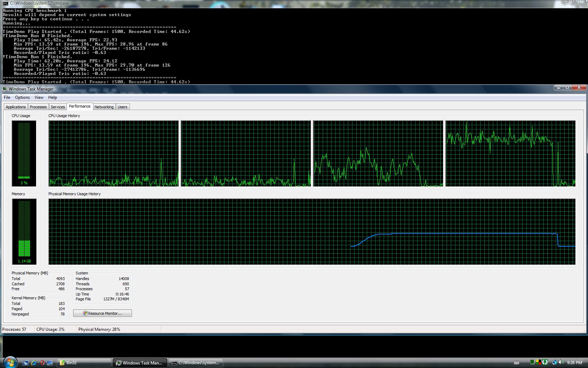588x368 pixels.
Task: Open the File menu
Action: pyautogui.click(x=7, y=97)
